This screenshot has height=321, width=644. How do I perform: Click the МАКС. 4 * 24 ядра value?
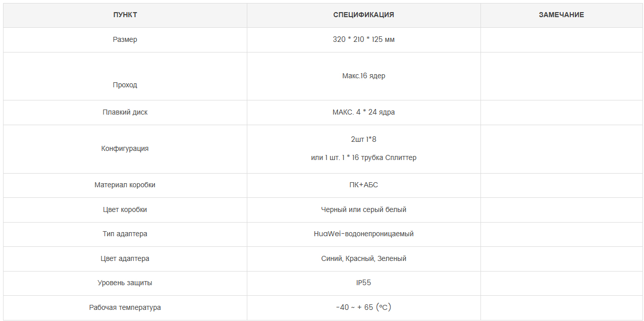pyautogui.click(x=363, y=112)
